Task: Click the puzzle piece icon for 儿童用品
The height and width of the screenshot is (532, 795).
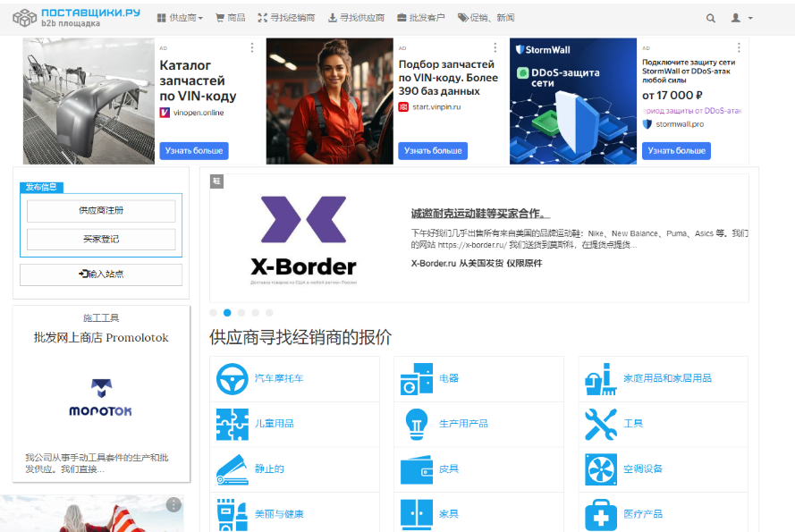Action: (x=233, y=424)
